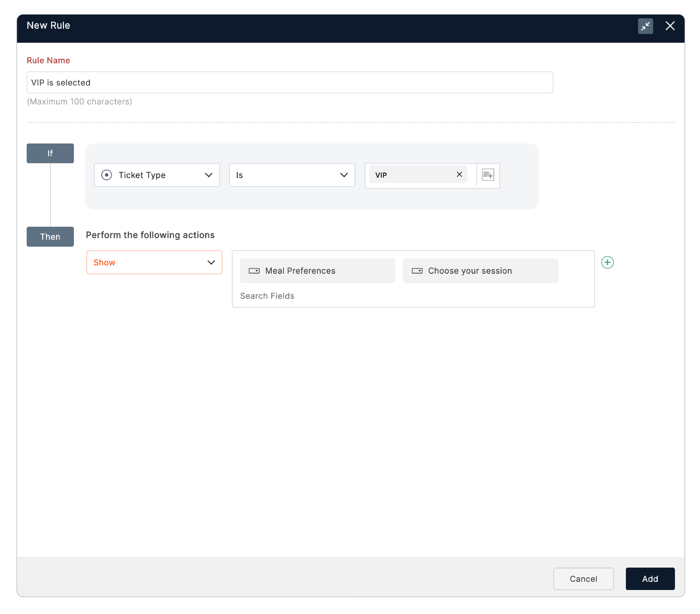Click the Meal Preferences field icon
This screenshot has height=614, width=700.
[254, 271]
